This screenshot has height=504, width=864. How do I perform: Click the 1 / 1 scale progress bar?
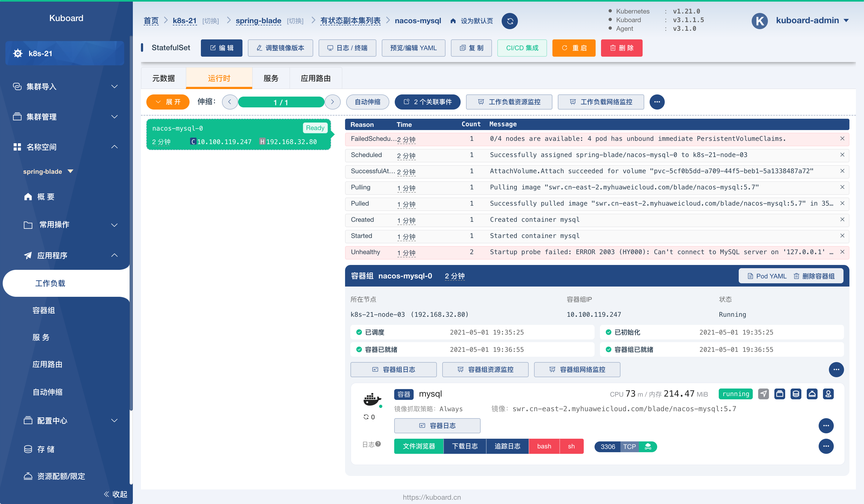(281, 102)
